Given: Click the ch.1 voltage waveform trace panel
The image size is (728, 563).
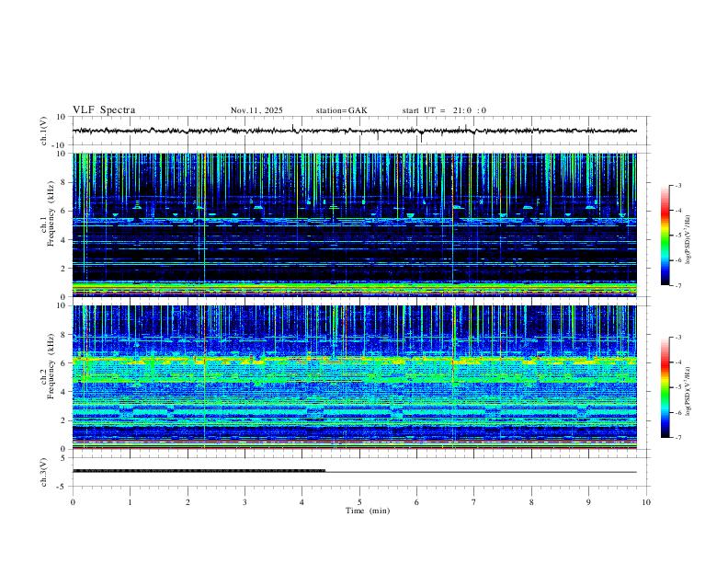Looking at the screenshot, I should [360, 131].
